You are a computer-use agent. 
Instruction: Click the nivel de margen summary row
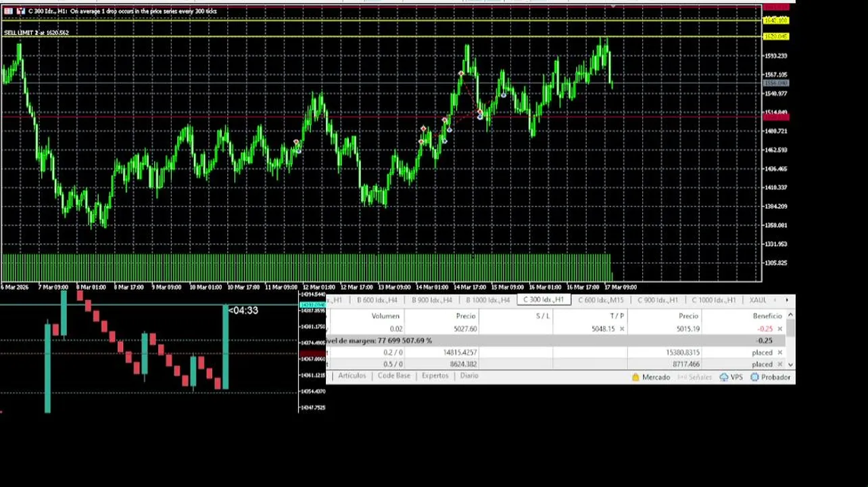[x=554, y=340]
